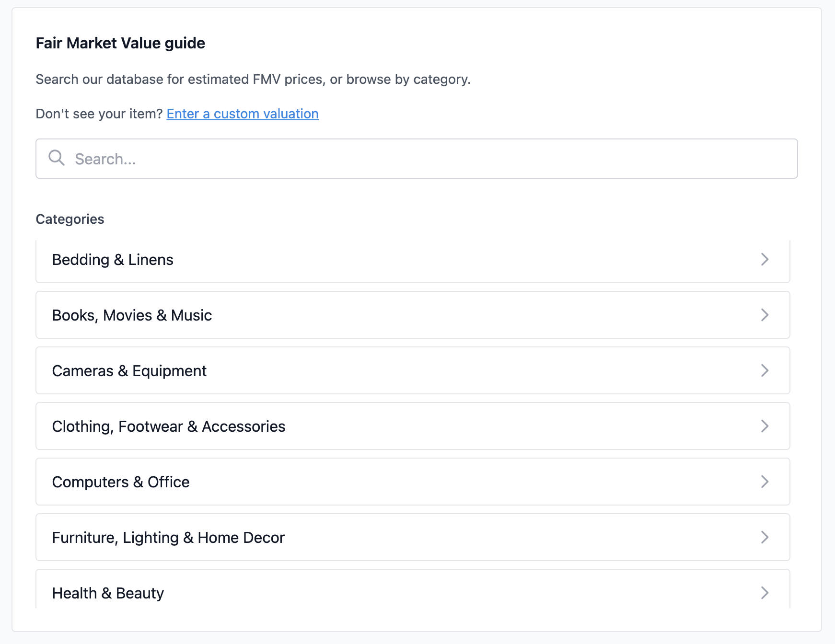Click Furniture, Lighting & Home Decor chevron
Viewport: 835px width, 644px height.
tap(765, 537)
